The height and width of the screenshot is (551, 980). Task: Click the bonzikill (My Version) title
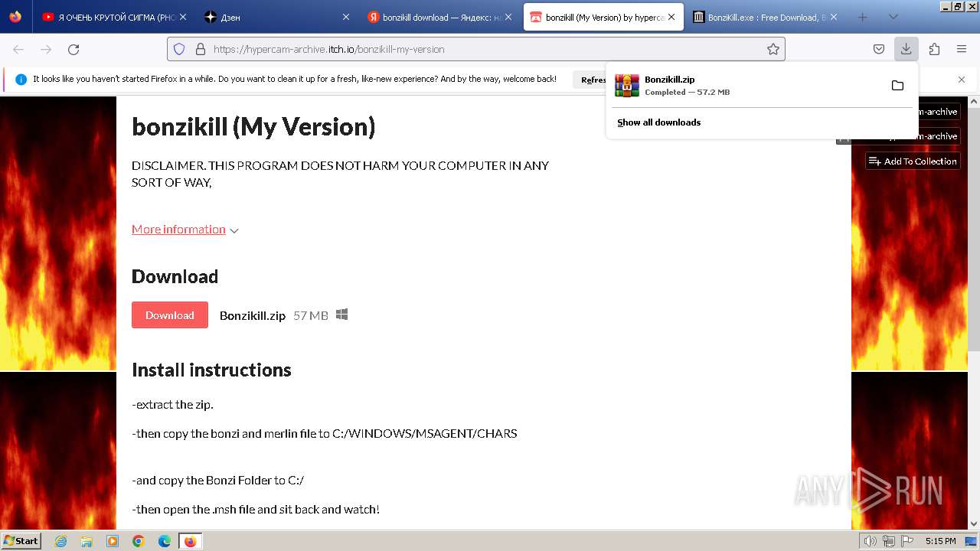(253, 126)
